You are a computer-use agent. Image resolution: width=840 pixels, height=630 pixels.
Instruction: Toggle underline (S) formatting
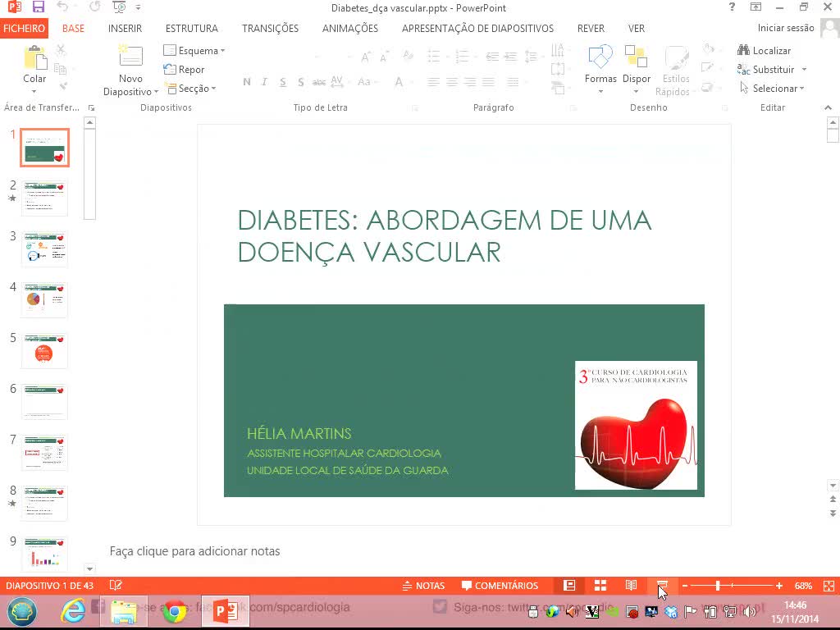[x=282, y=82]
